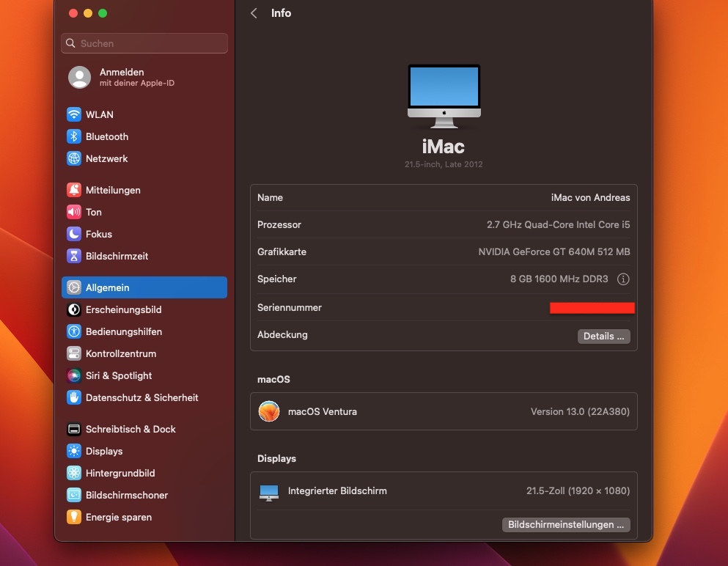Open Bildschirmeinstellungen button
Viewport: 728px width, 566px height.
[566, 525]
